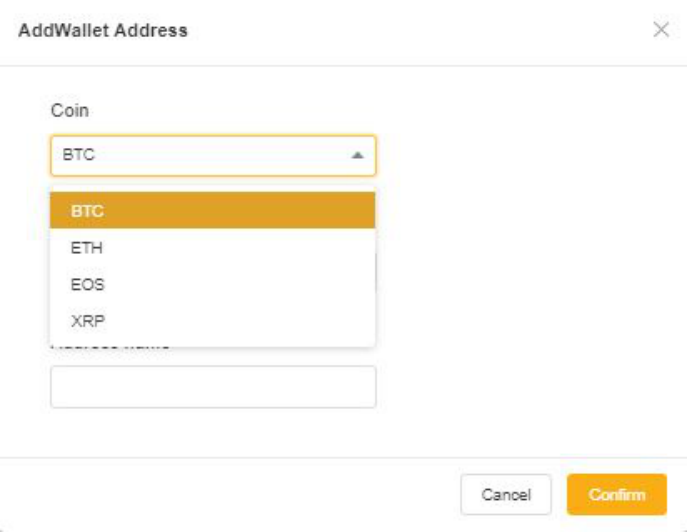
Task: Focus the empty Address name input field
Action: 213,387
